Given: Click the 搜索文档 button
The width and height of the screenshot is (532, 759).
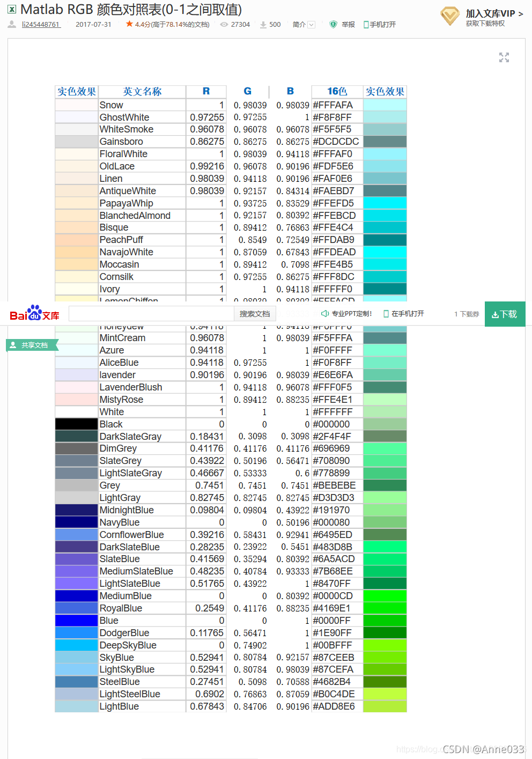Looking at the screenshot, I should (x=255, y=314).
